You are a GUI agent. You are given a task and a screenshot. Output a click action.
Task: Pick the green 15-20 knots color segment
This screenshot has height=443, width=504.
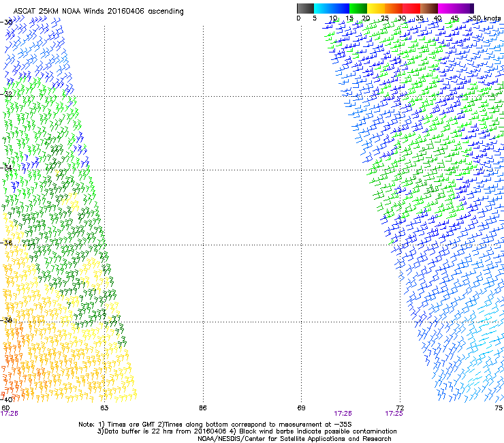(358, 8)
